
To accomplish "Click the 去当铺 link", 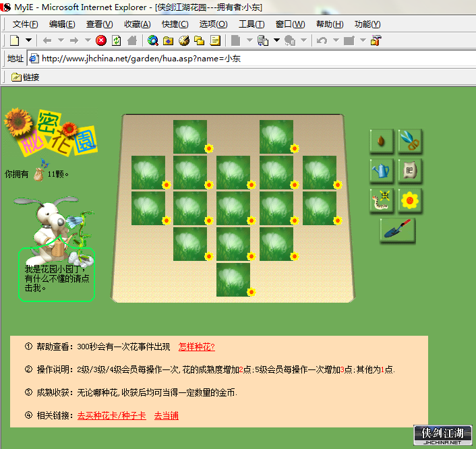I will click(167, 415).
